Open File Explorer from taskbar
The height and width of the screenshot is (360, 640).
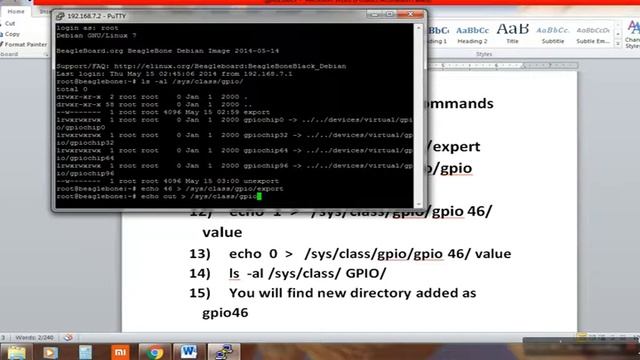pyautogui.click(x=17, y=352)
